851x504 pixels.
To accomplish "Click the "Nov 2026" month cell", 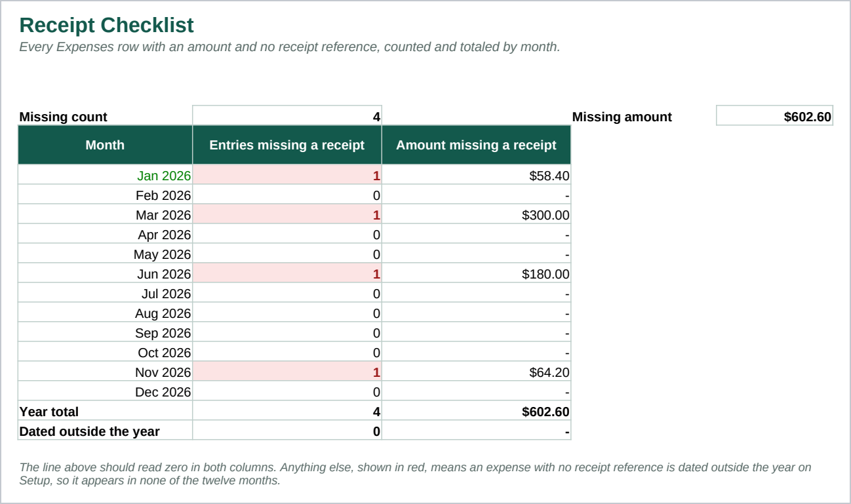I will click(105, 372).
